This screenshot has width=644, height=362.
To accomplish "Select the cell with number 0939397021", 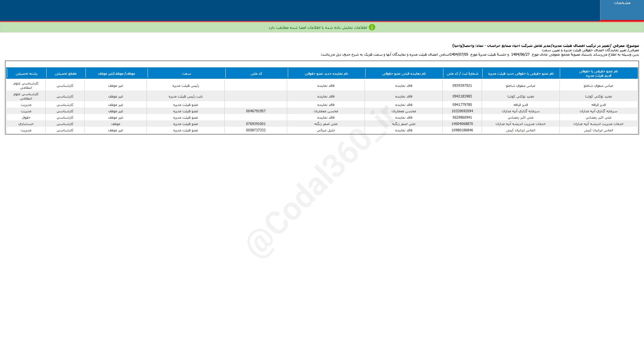I will [x=462, y=86].
